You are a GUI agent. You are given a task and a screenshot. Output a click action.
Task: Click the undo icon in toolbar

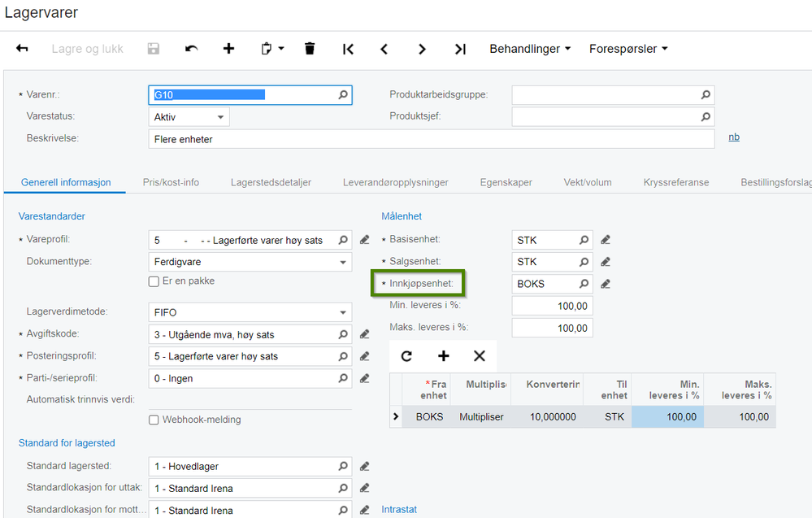coord(192,49)
